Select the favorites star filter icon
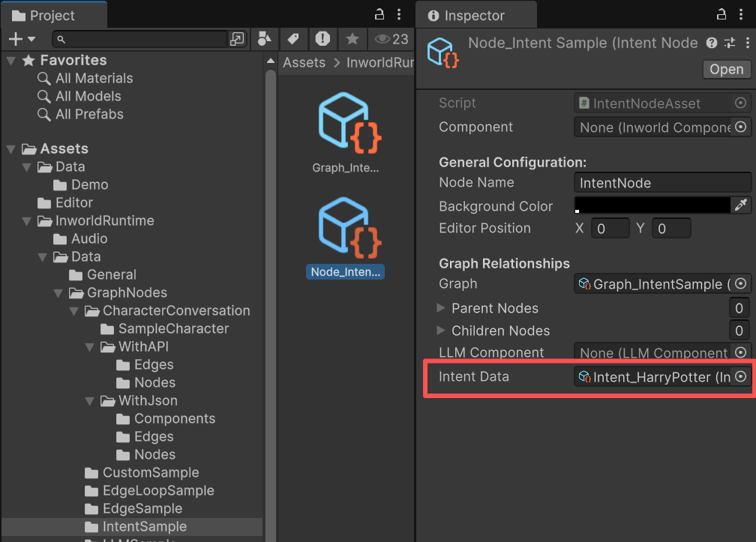This screenshot has height=542, width=756. 352,38
